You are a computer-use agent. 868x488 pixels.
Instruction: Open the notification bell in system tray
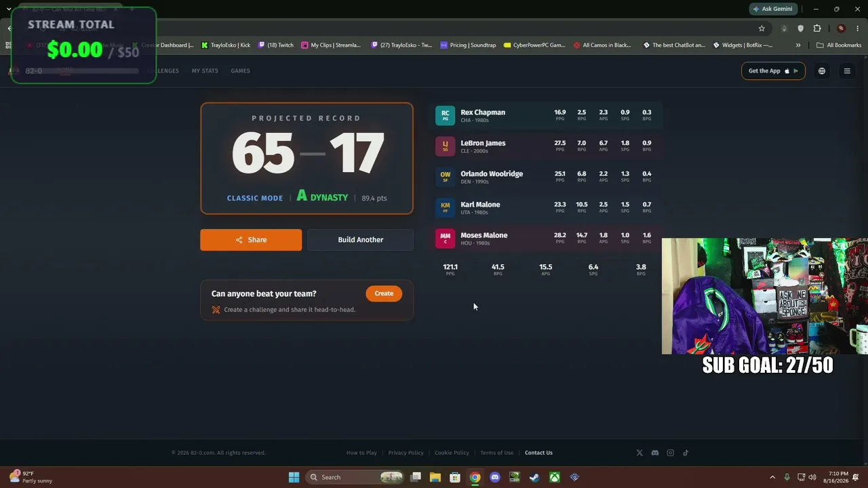click(x=856, y=477)
